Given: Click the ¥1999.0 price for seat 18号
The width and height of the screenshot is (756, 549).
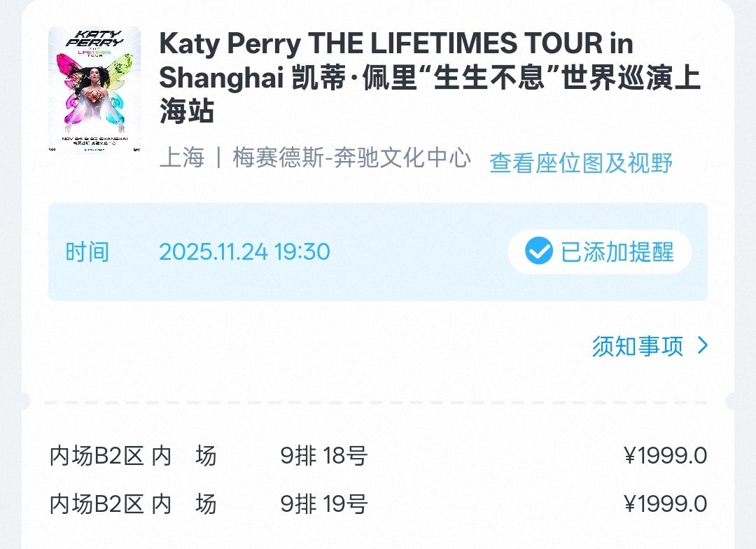Looking at the screenshot, I should [665, 457].
